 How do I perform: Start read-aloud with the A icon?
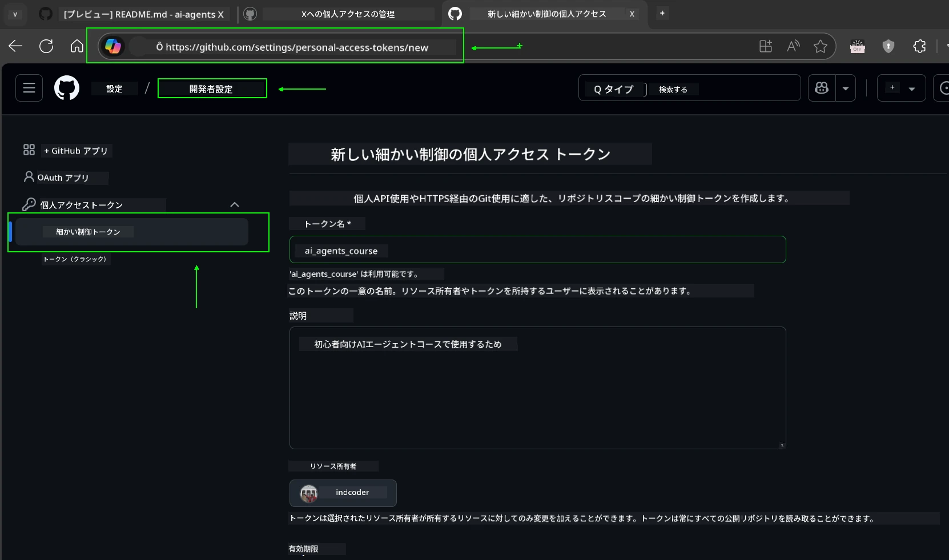click(793, 46)
